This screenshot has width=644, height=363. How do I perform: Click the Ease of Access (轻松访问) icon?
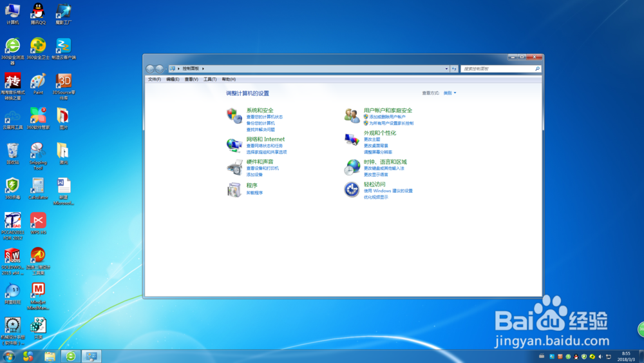pos(352,190)
